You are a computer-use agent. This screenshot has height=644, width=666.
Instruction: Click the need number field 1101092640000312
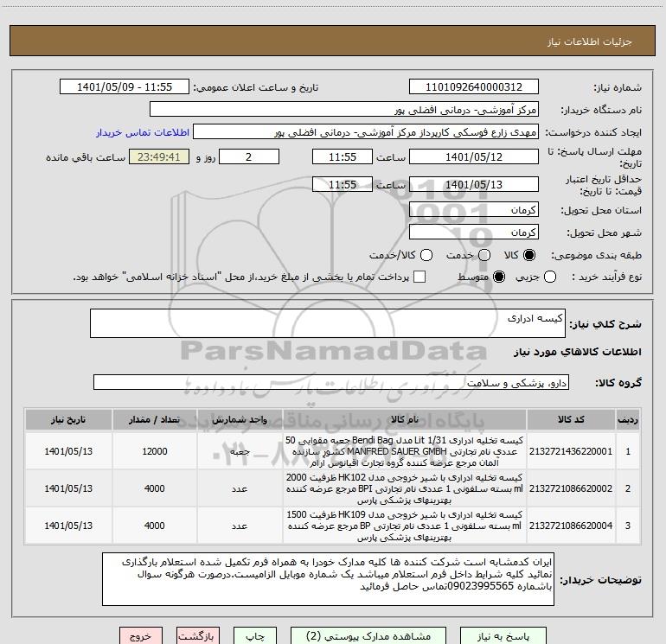coord(474,86)
